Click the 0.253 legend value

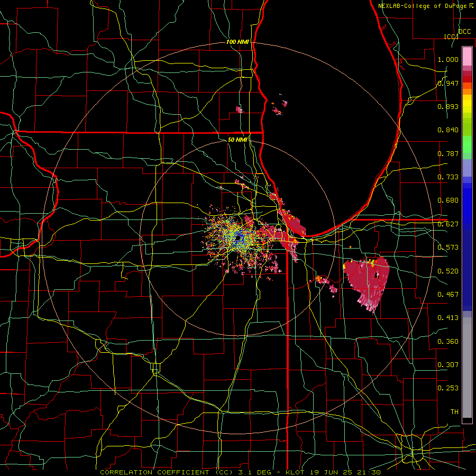(448, 388)
